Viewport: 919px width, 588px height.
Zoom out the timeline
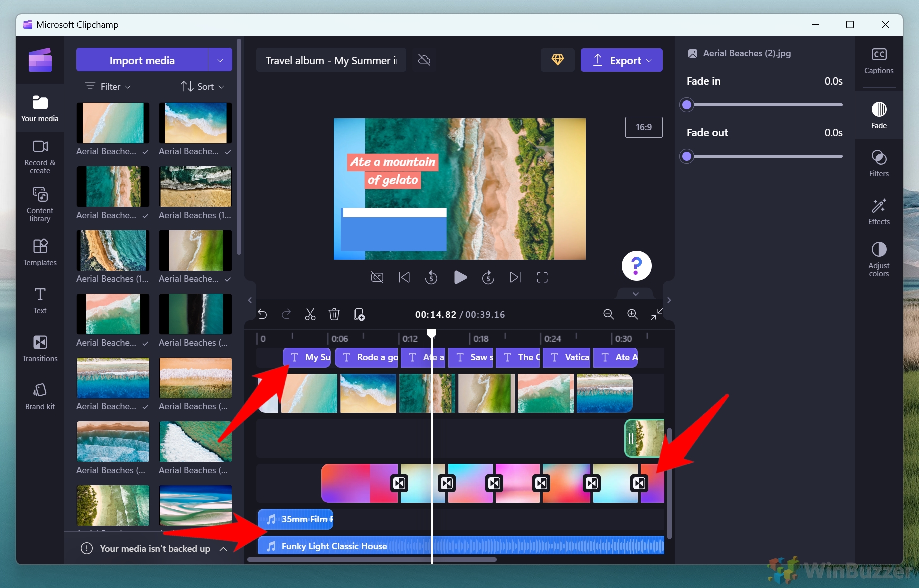pos(608,314)
